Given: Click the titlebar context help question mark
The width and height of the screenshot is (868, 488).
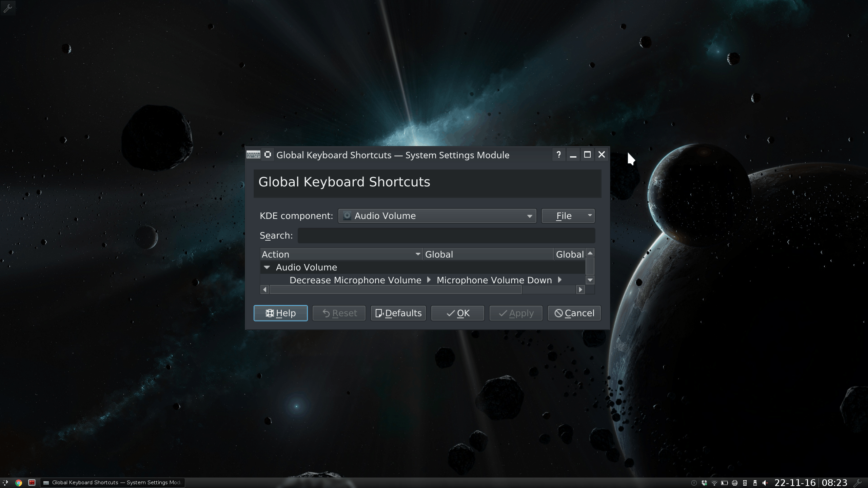Looking at the screenshot, I should (558, 155).
